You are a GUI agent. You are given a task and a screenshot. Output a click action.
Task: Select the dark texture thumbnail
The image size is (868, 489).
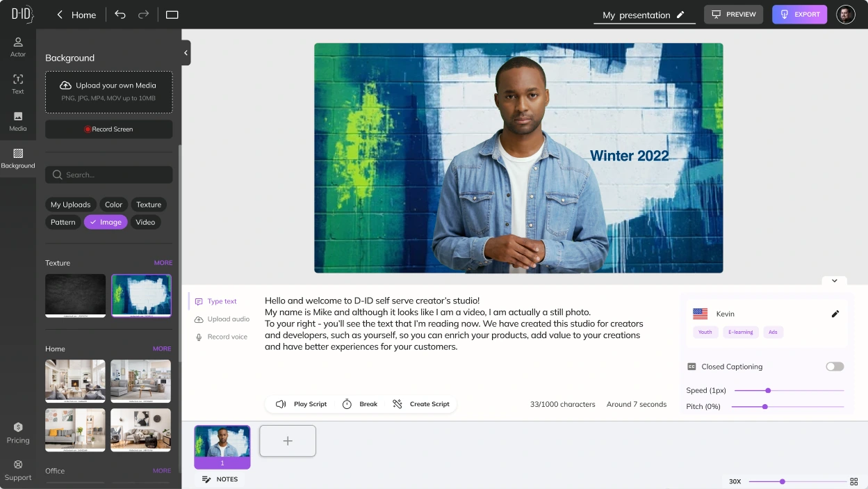[76, 296]
